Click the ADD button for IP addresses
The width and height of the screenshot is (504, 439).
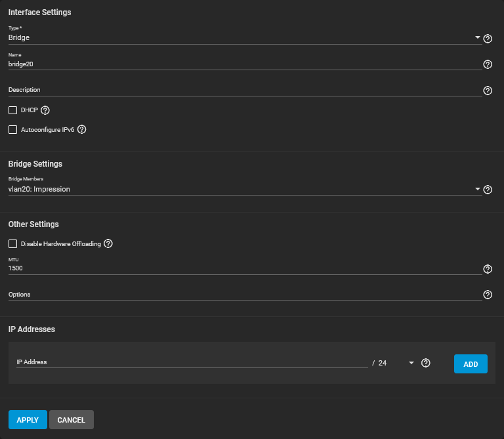(x=471, y=364)
